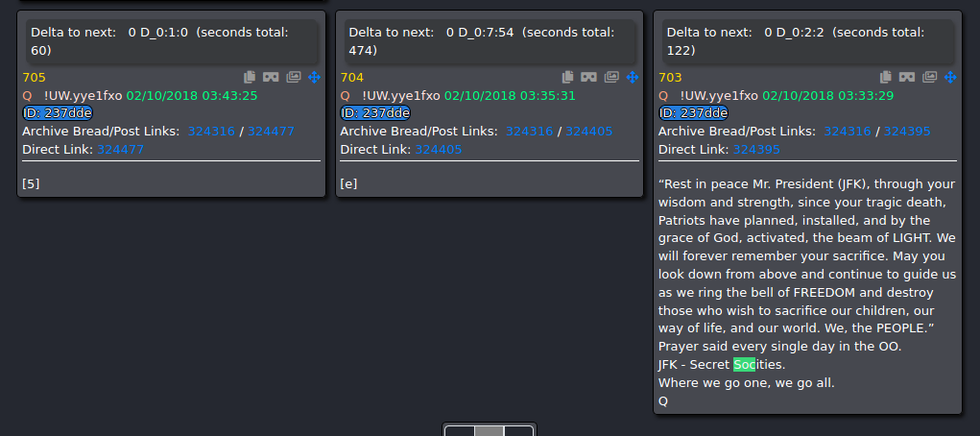
Task: Open archive bread link 324316 in post 704
Action: pyautogui.click(x=530, y=132)
